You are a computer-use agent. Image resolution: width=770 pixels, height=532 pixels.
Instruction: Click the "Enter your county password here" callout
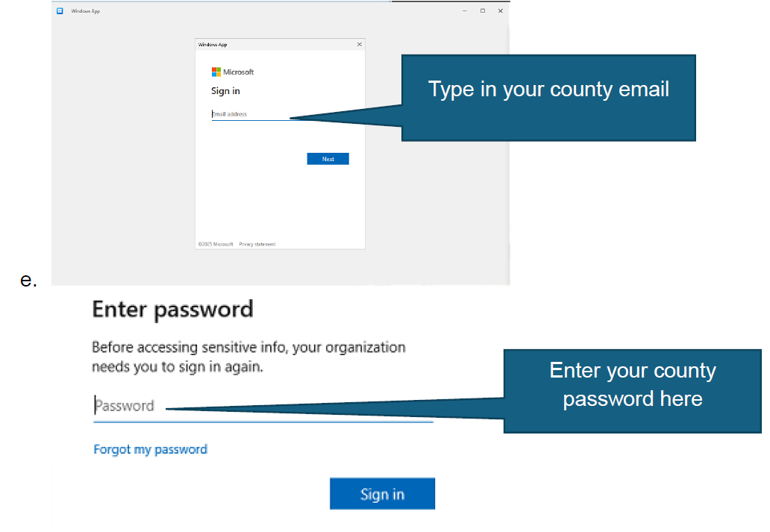tap(633, 384)
